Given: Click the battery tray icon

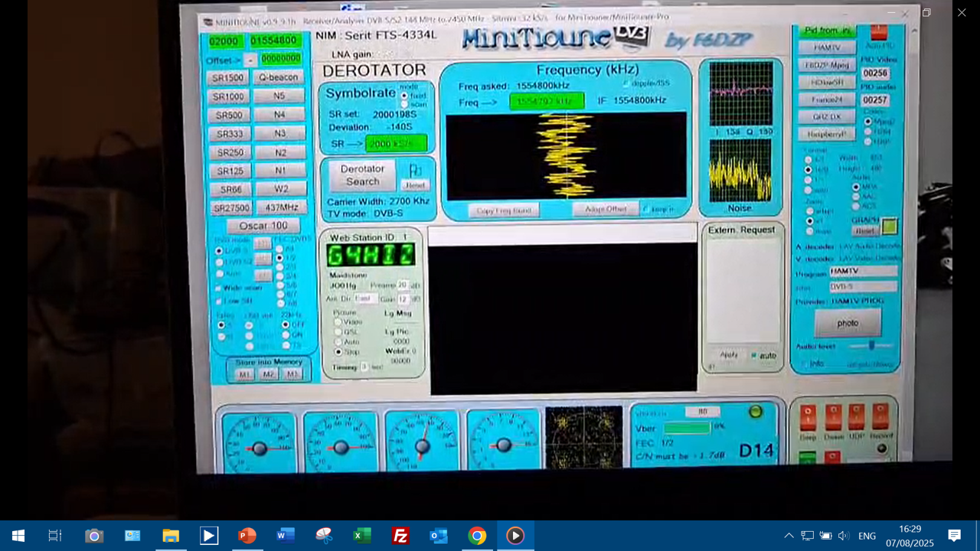Looking at the screenshot, I should click(x=825, y=536).
